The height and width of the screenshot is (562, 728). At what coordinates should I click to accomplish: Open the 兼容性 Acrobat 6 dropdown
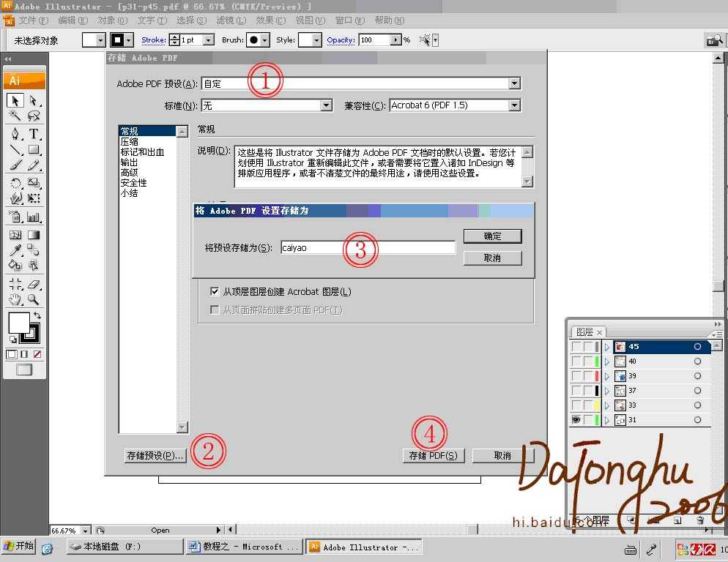514,105
